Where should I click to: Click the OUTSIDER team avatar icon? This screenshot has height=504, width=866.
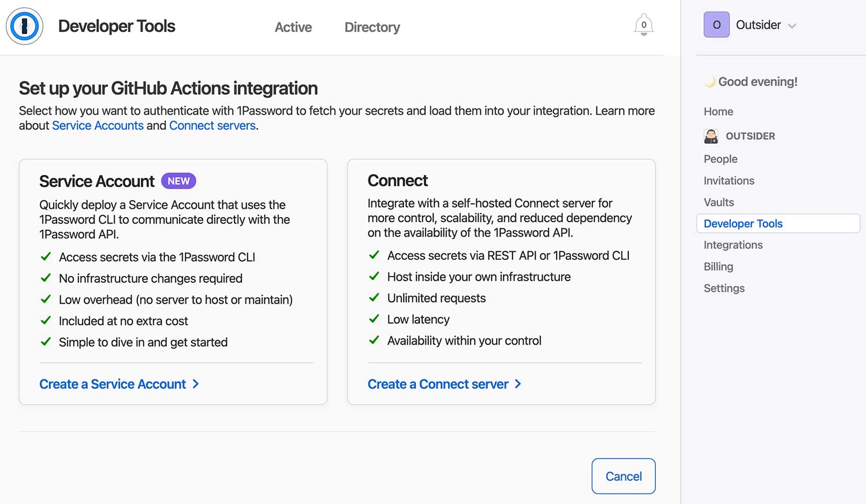pyautogui.click(x=711, y=136)
